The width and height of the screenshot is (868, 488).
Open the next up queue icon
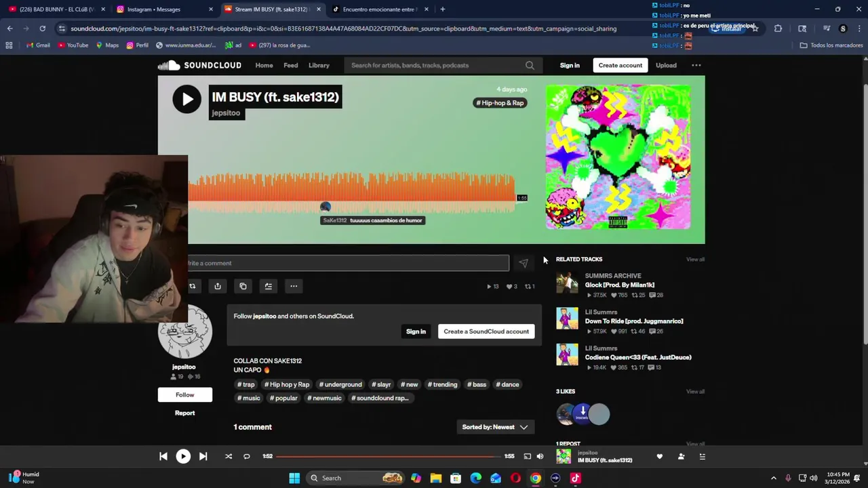[702, 456]
